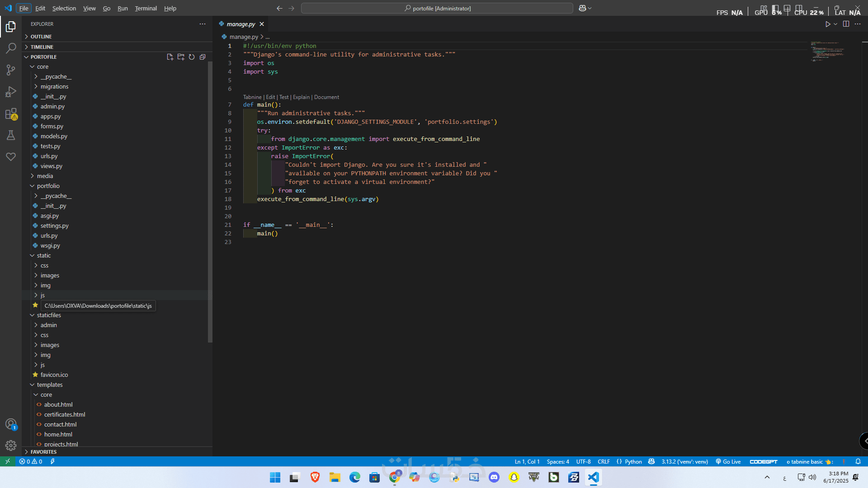Toggle the notifications bell in status bar
868x488 pixels.
point(858,461)
